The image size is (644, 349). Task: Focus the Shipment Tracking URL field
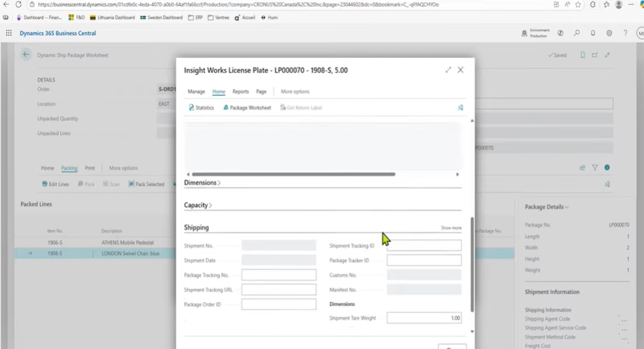pos(279,290)
